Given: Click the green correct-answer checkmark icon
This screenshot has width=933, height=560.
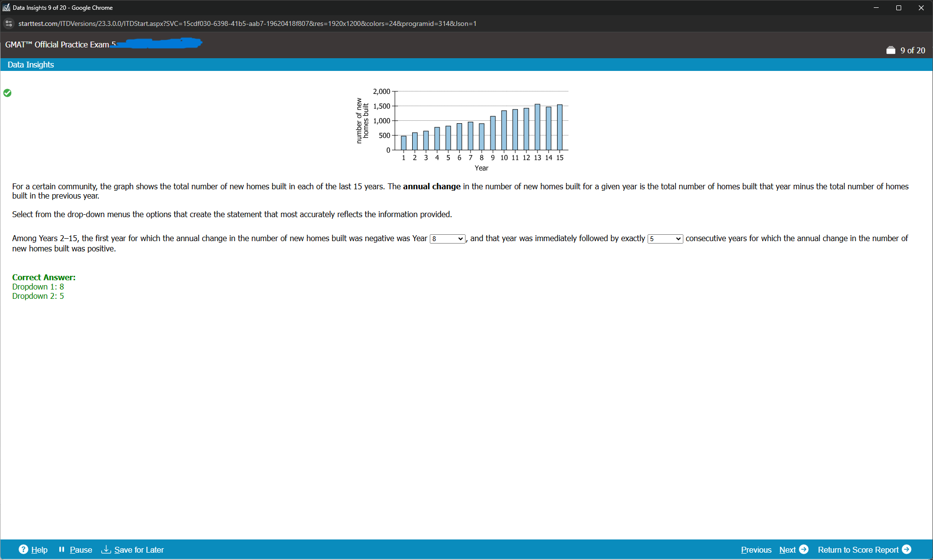Looking at the screenshot, I should [x=7, y=93].
